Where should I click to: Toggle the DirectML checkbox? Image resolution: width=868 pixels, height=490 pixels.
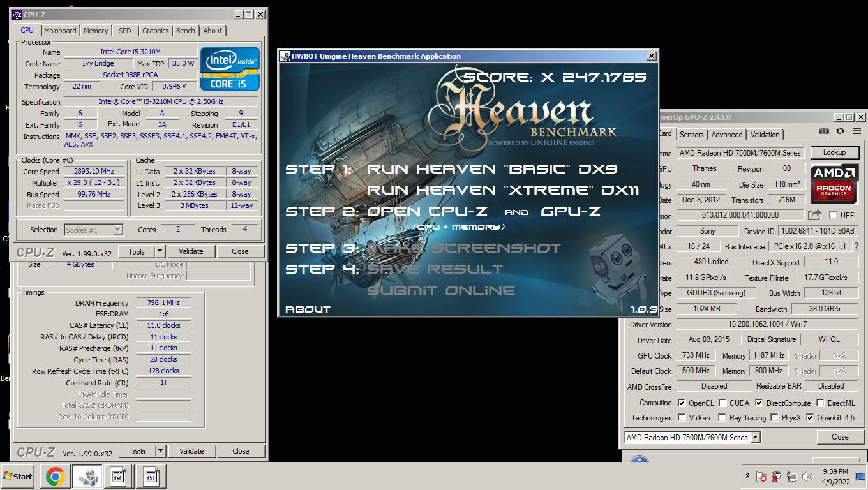click(x=820, y=403)
